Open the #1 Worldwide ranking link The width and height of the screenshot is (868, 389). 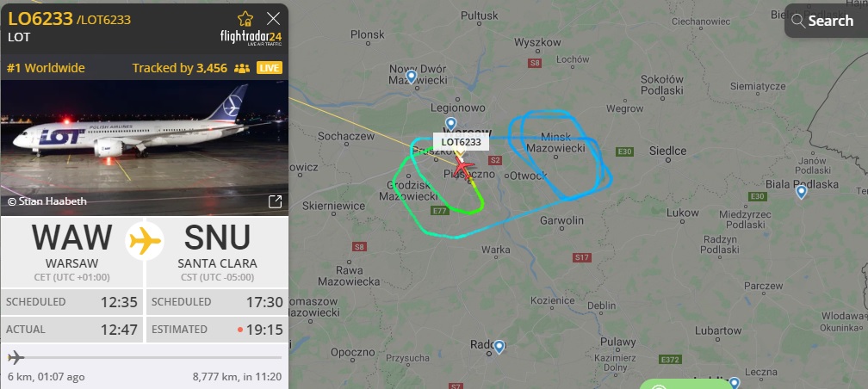pos(46,68)
